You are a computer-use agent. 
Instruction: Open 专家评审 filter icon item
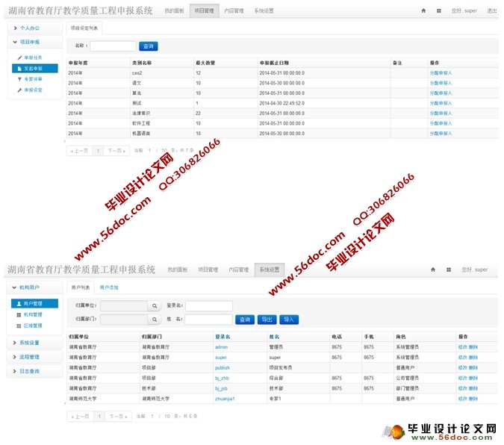click(30, 79)
